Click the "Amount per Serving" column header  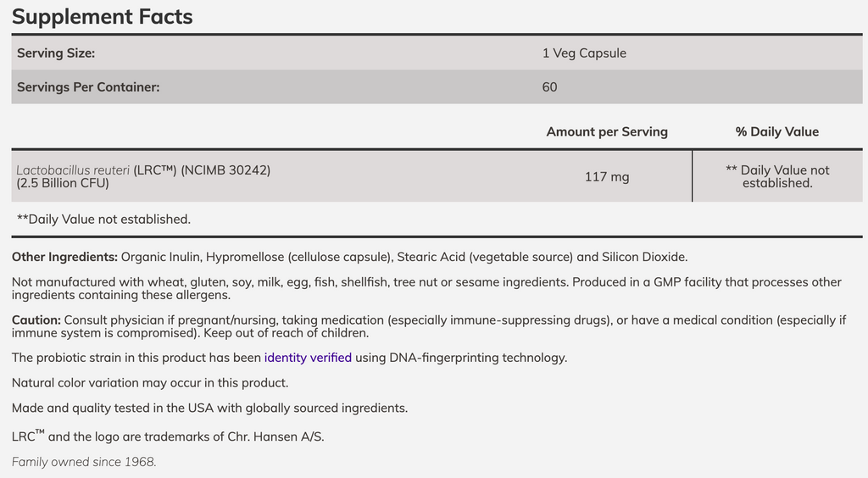click(607, 131)
